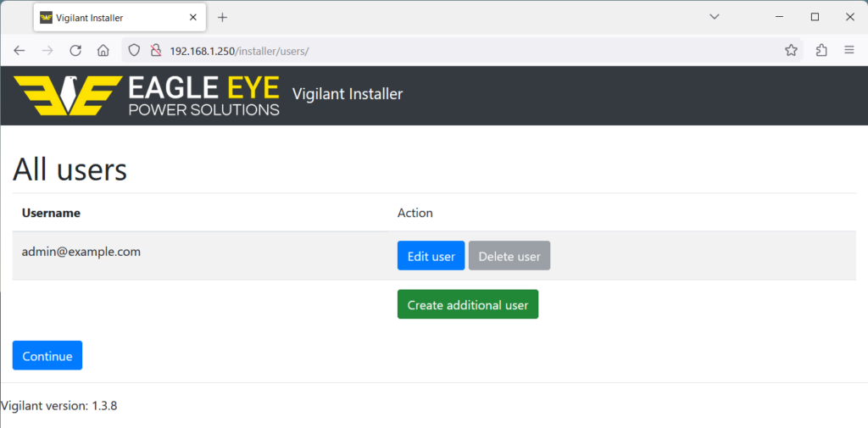Click the All users heading

[x=70, y=170]
